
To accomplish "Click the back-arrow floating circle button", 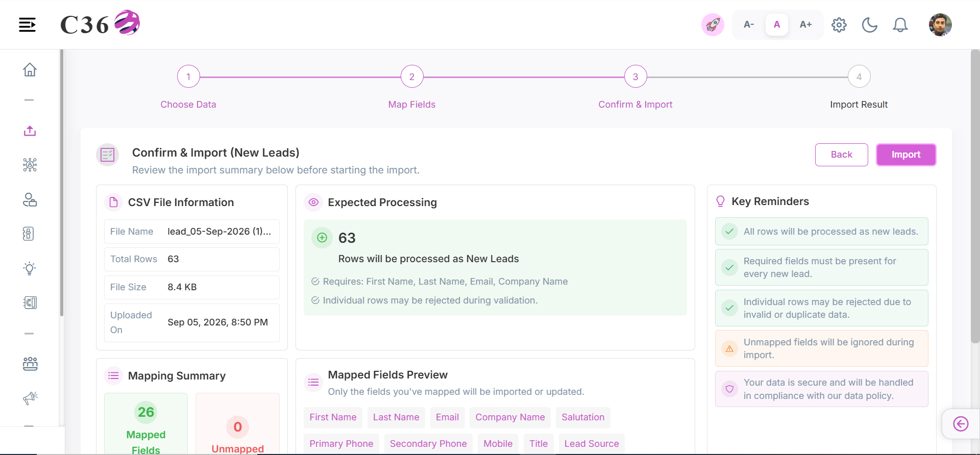I will point(961,424).
